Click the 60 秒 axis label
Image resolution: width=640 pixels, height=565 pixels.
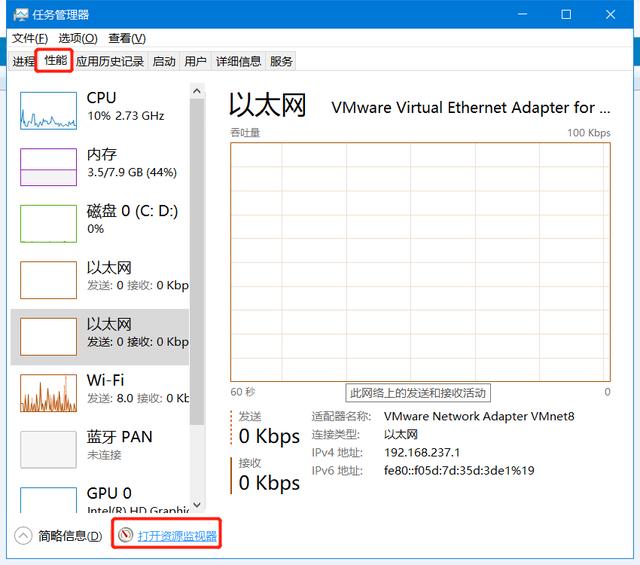[x=242, y=392]
